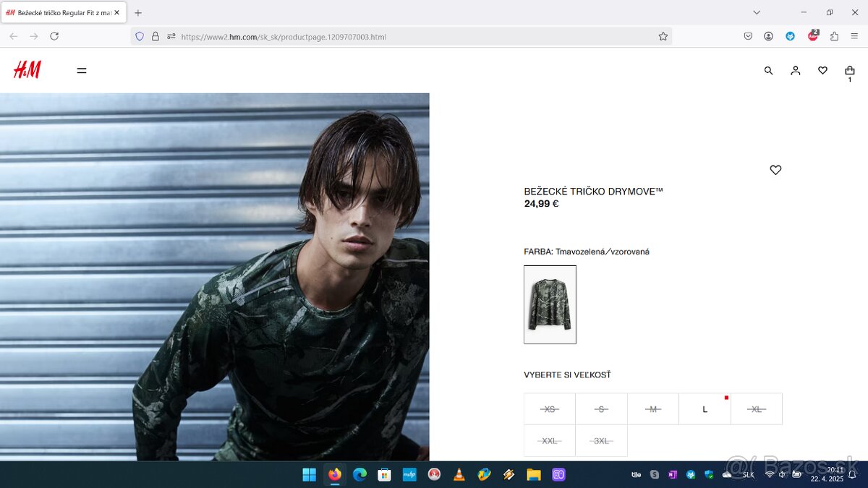Viewport: 868px width, 488px height.
Task: Reload the current page
Action: (54, 36)
